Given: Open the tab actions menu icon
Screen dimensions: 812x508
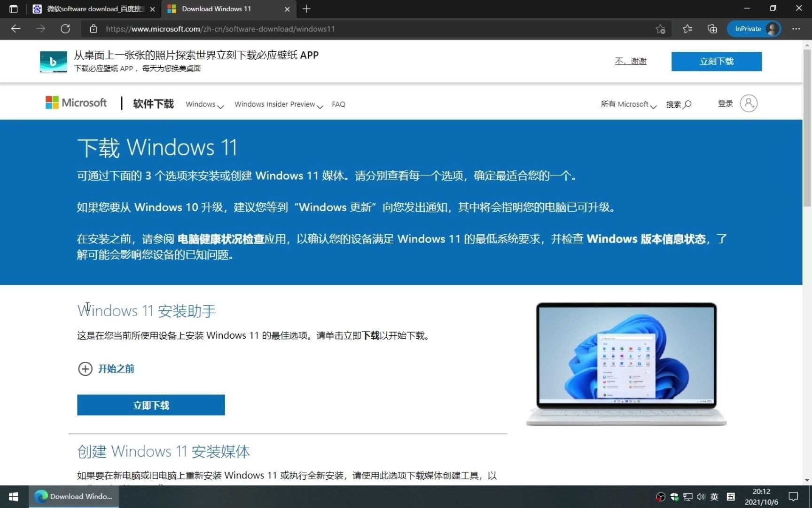Looking at the screenshot, I should click(13, 9).
